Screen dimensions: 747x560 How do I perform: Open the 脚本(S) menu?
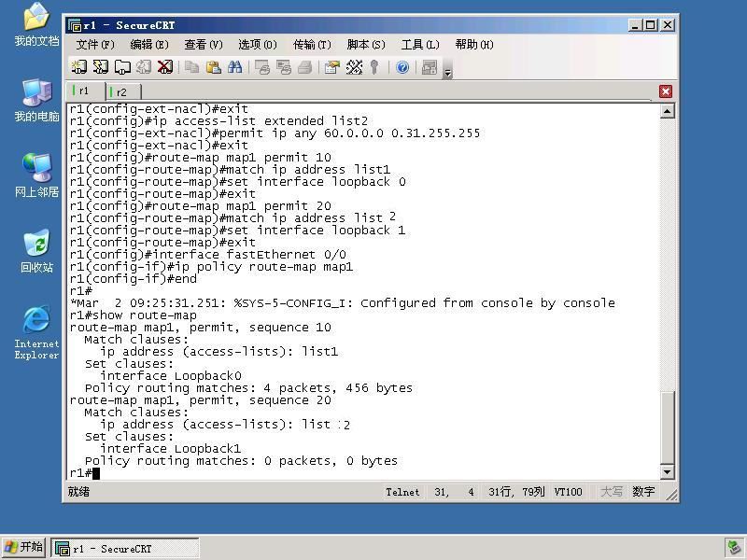click(x=366, y=45)
